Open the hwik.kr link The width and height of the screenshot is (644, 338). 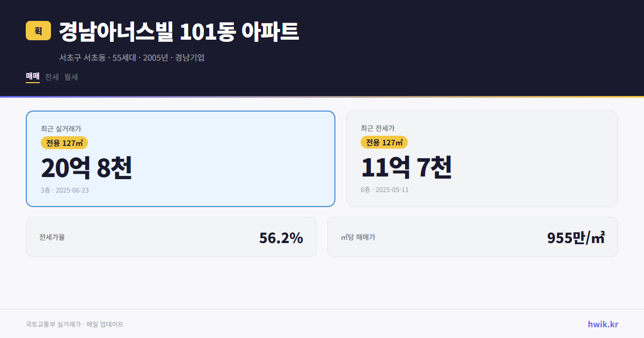tap(602, 324)
